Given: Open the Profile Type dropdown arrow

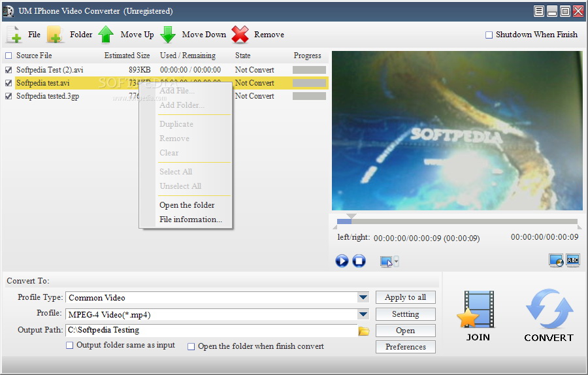Looking at the screenshot, I should tap(363, 298).
